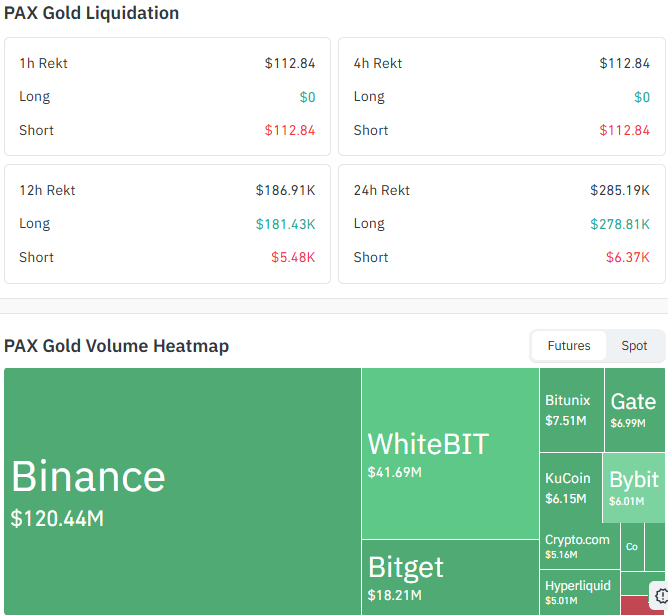This screenshot has height=615, width=668.
Task: Switch heatmap to Futures tab
Action: pos(569,346)
